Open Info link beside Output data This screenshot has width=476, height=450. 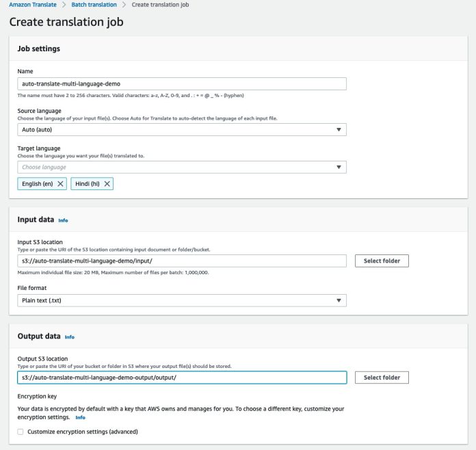[70, 337]
